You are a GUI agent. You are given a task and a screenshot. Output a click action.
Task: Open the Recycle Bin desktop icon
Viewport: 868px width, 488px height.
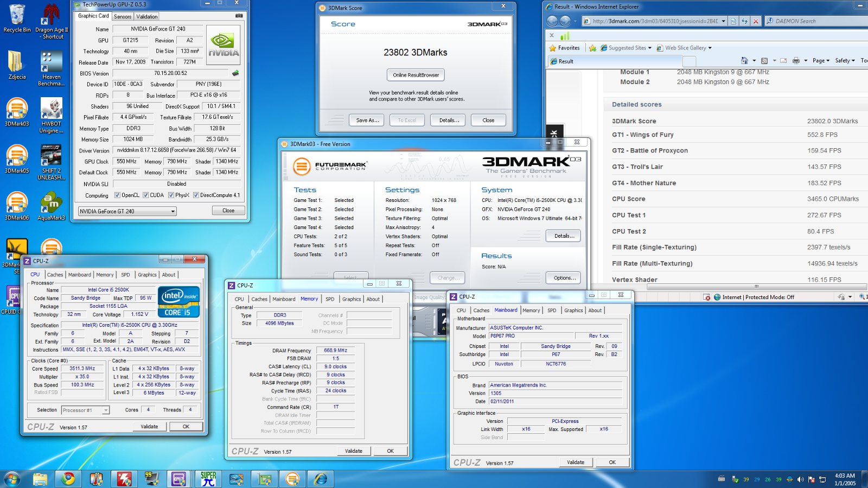17,18
